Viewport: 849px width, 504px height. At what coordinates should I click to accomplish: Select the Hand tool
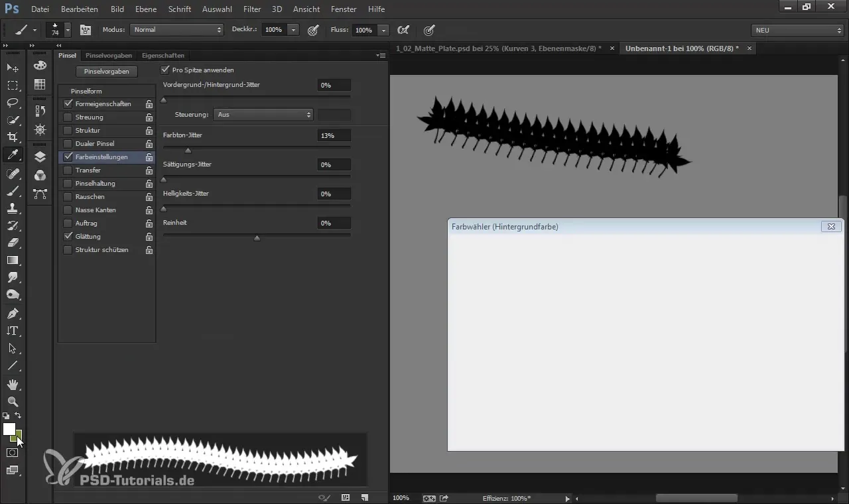(13, 384)
